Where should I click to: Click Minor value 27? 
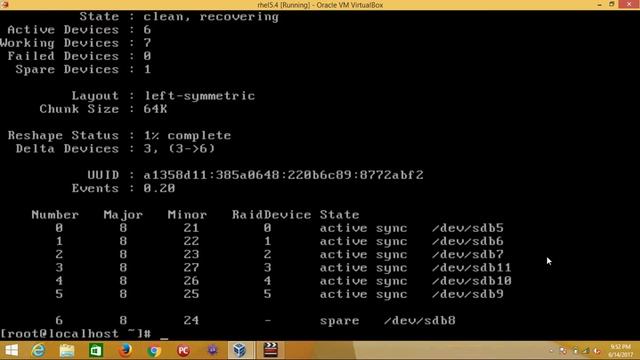click(x=191, y=268)
